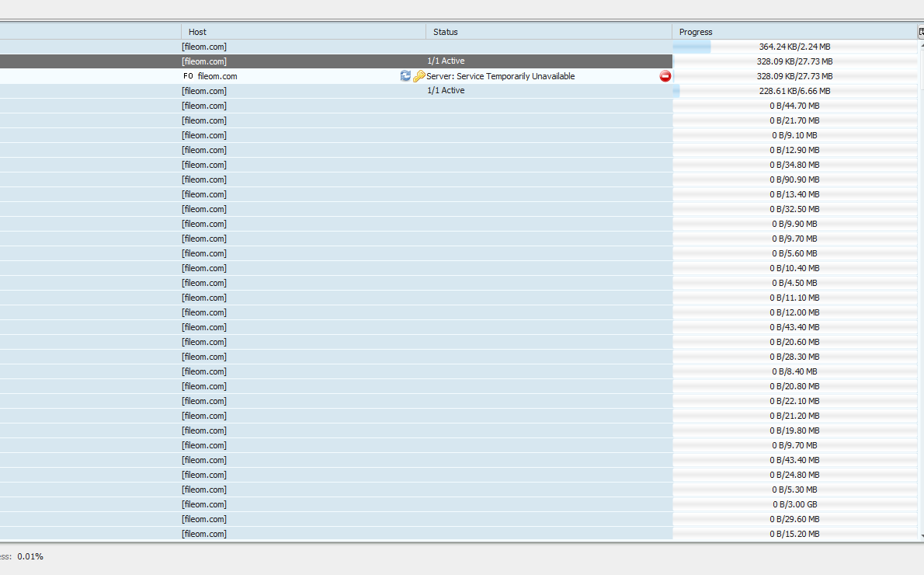Click the 0 B/12.00 MB progress cell

(795, 312)
